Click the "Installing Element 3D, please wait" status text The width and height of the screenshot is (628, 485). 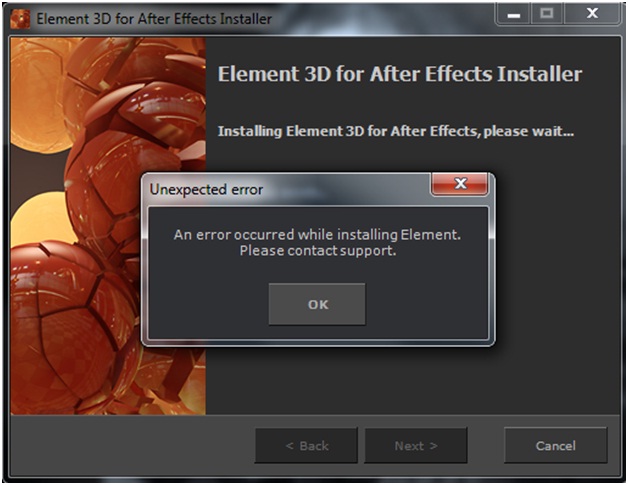395,131
